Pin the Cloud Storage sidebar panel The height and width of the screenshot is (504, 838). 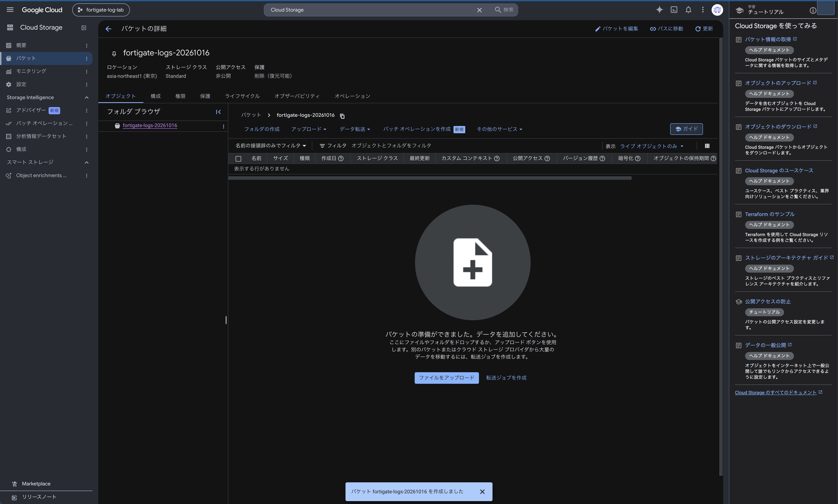(x=84, y=28)
